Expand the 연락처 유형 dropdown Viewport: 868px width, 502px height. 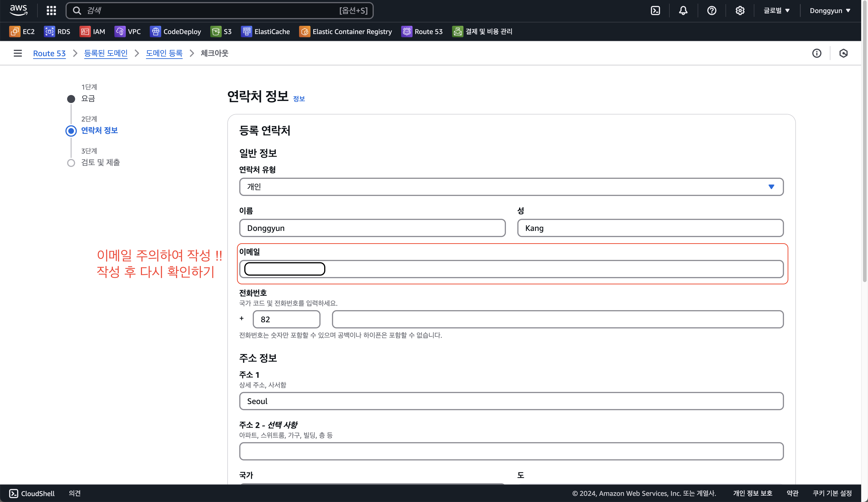pyautogui.click(x=511, y=187)
